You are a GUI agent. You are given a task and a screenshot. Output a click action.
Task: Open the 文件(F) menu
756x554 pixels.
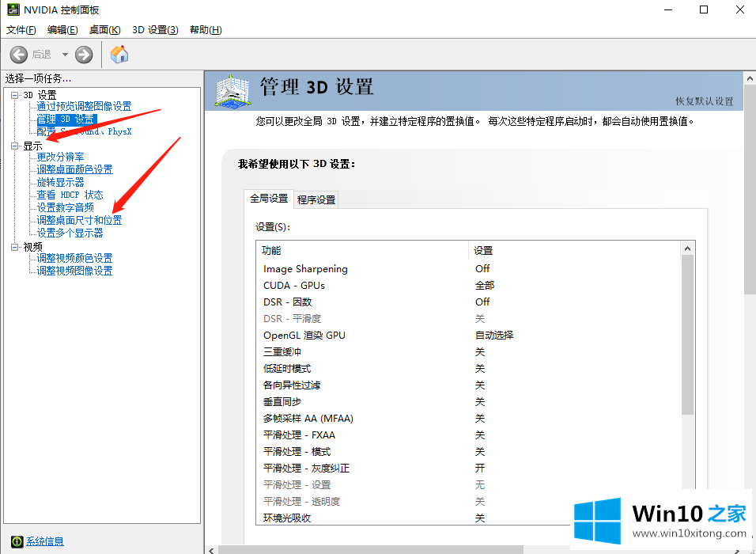(x=21, y=30)
